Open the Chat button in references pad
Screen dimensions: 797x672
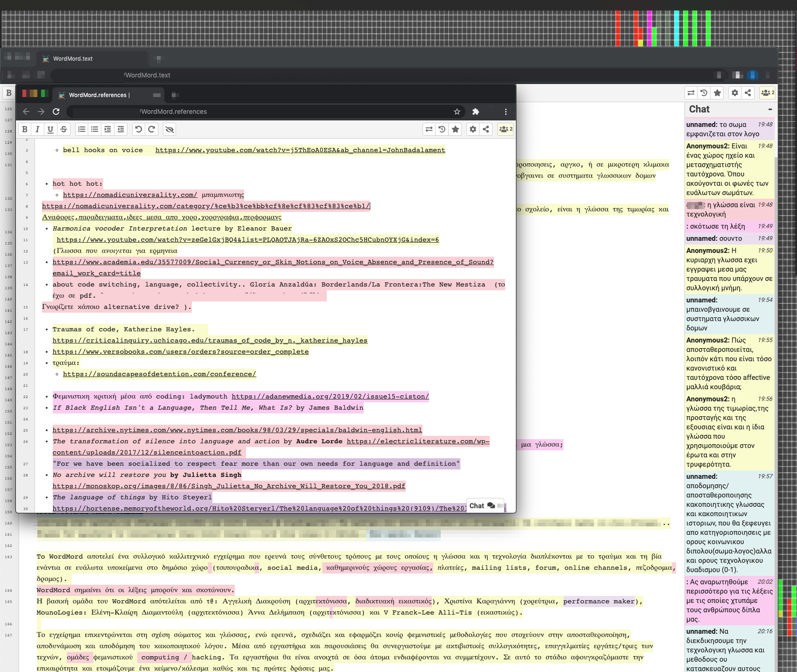click(486, 506)
